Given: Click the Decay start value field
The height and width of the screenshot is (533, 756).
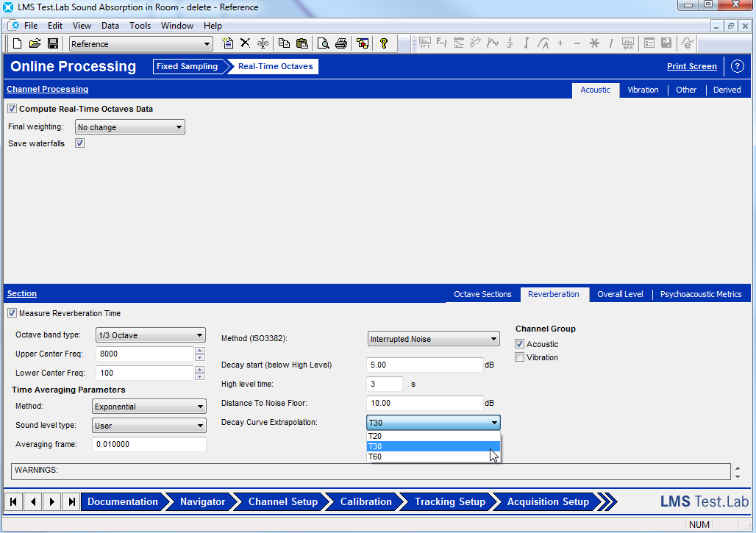Looking at the screenshot, I should click(x=425, y=365).
